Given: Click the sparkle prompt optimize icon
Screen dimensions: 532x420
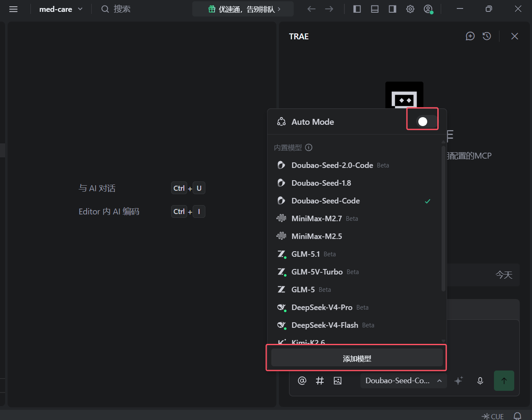Looking at the screenshot, I should click(x=458, y=381).
